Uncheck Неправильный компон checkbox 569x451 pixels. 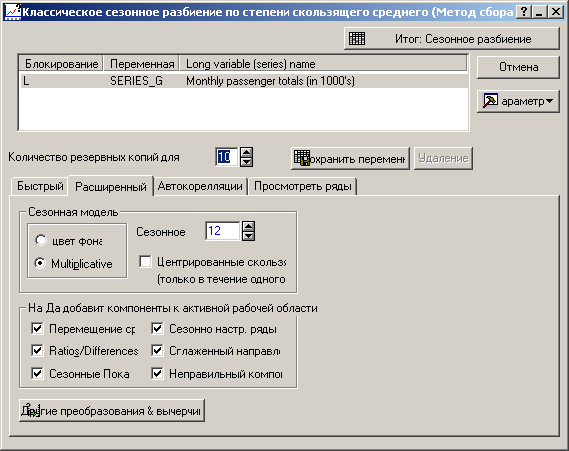pos(157,373)
